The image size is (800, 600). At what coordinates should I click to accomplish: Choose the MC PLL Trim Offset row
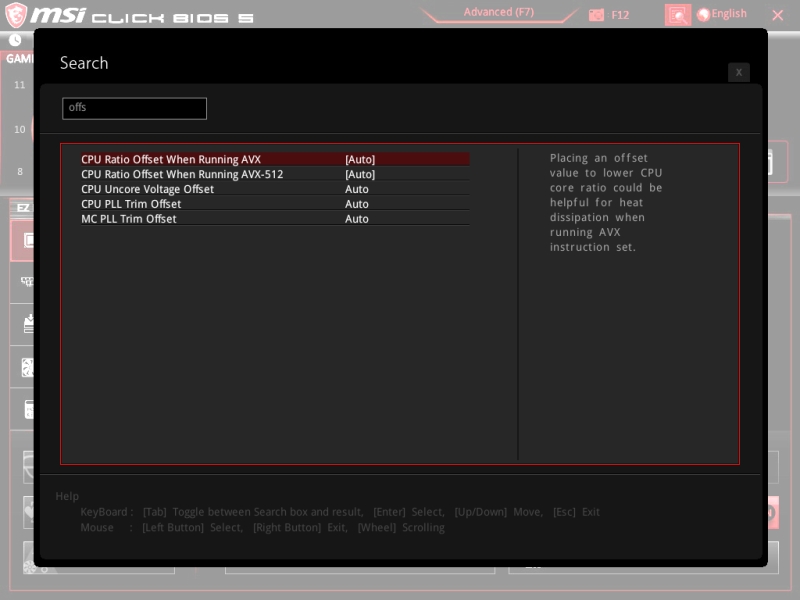coord(275,218)
